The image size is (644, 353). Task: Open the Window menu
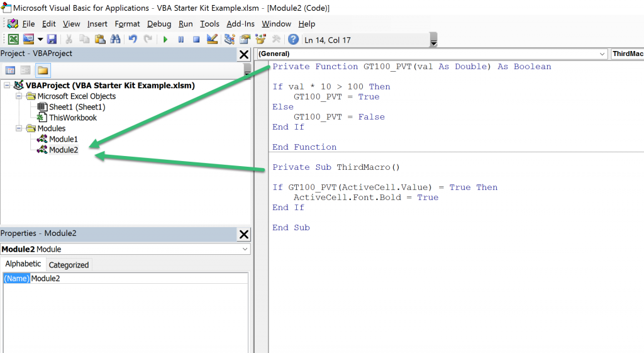[x=277, y=24]
